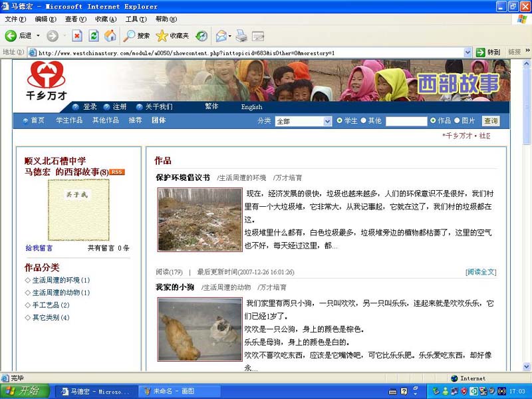Open the 帮助(H) menu
This screenshot has width=532, height=399.
[x=166, y=19]
